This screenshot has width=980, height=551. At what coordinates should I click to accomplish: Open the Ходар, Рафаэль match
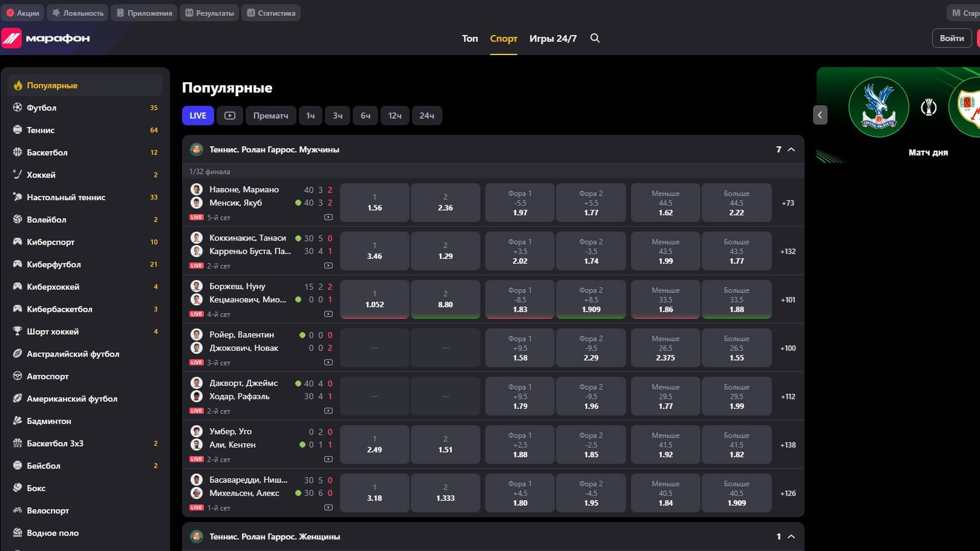click(240, 396)
